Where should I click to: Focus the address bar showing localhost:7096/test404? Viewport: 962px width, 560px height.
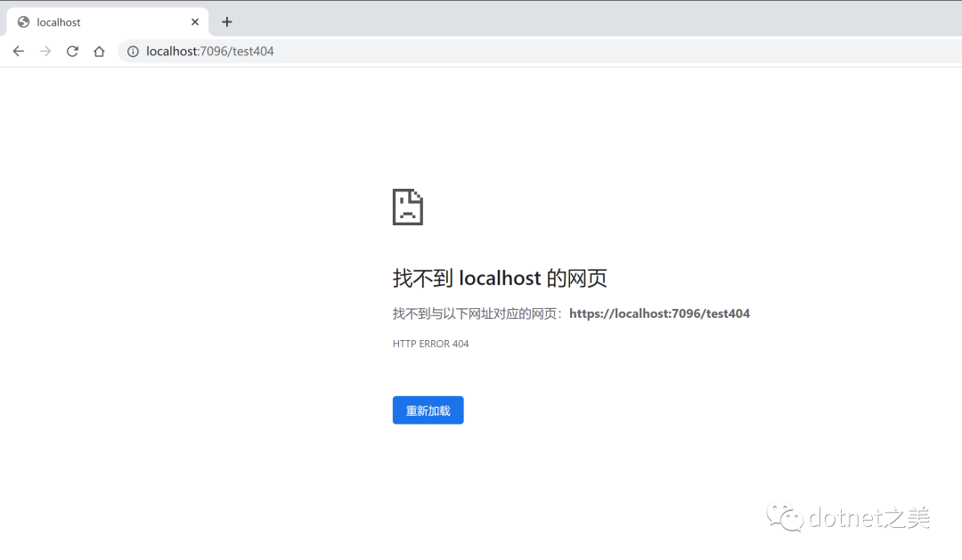tap(210, 52)
